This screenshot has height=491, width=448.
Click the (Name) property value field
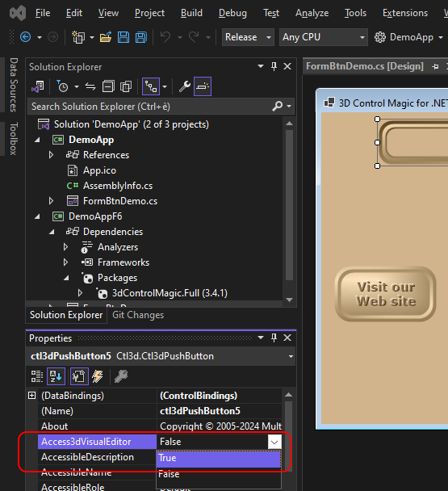[219, 411]
